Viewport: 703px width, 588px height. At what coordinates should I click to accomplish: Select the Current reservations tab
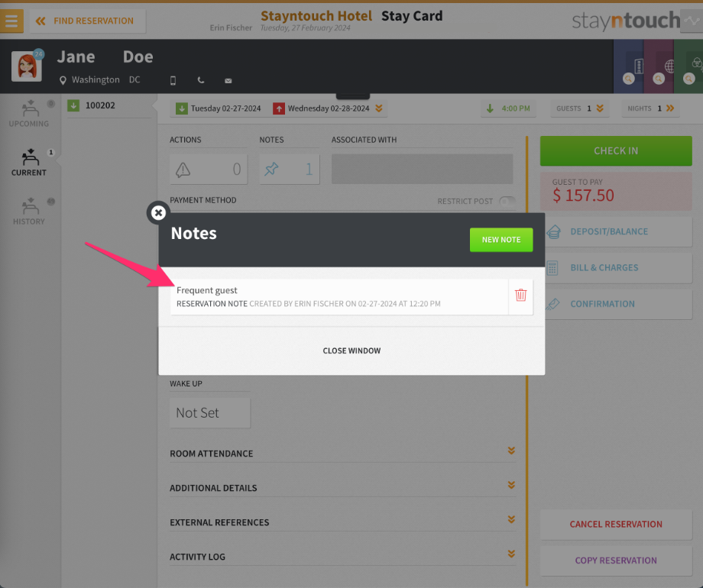pos(29,163)
